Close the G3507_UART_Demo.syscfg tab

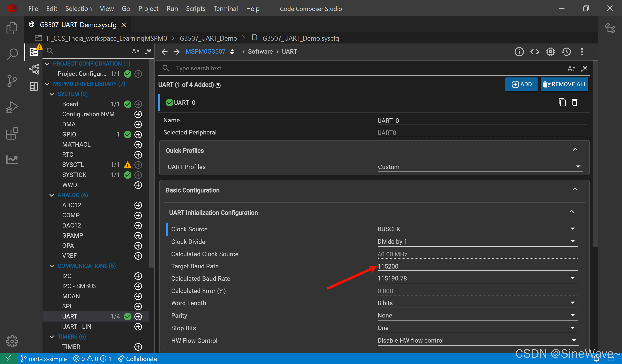124,25
